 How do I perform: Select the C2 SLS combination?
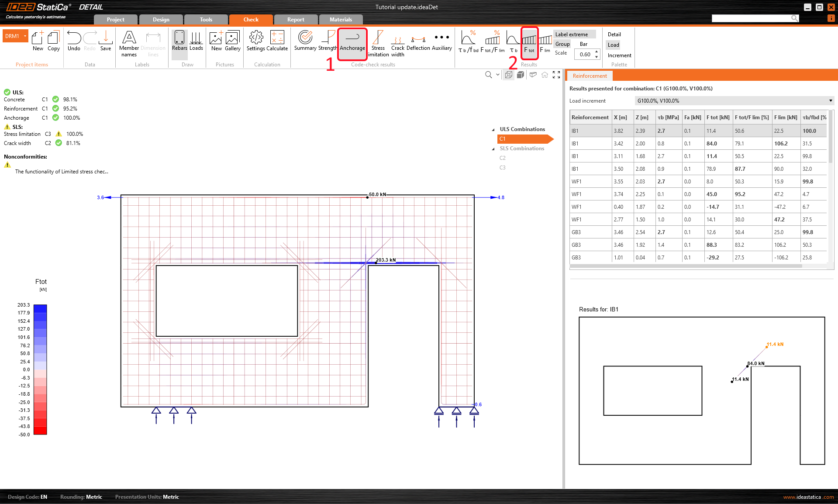503,158
